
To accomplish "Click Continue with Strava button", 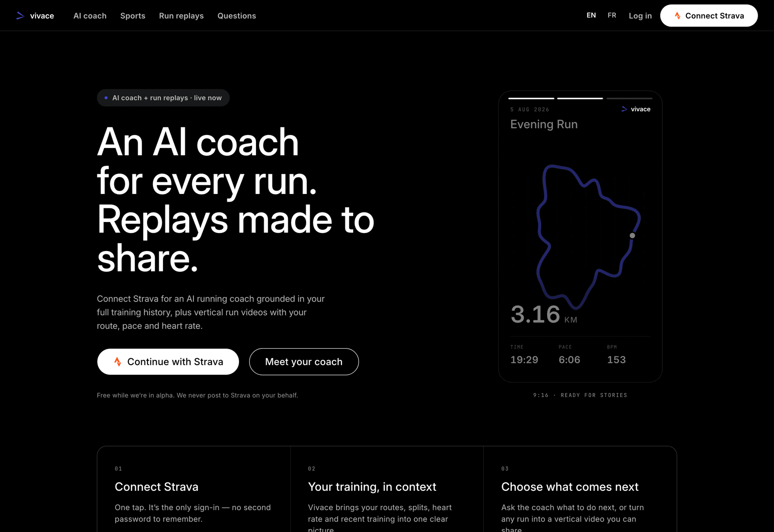I will pyautogui.click(x=168, y=362).
